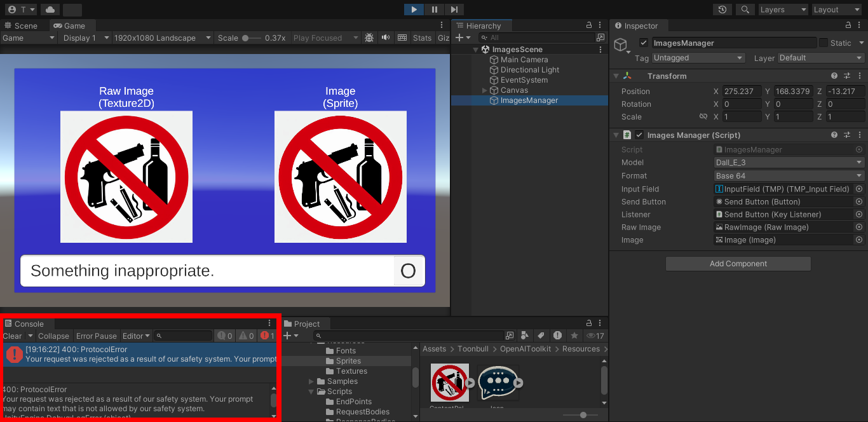Open the Transform presets slider icon

pos(847,76)
